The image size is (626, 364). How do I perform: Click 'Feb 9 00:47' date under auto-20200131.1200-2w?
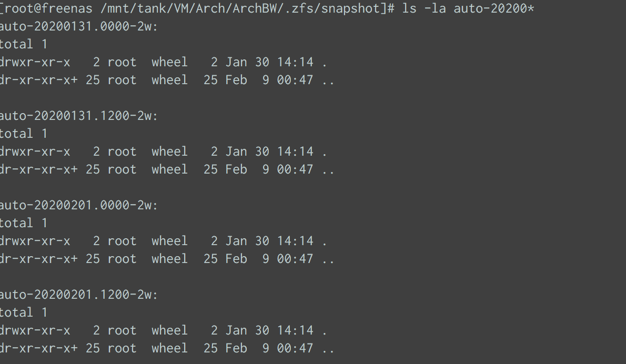click(x=269, y=169)
